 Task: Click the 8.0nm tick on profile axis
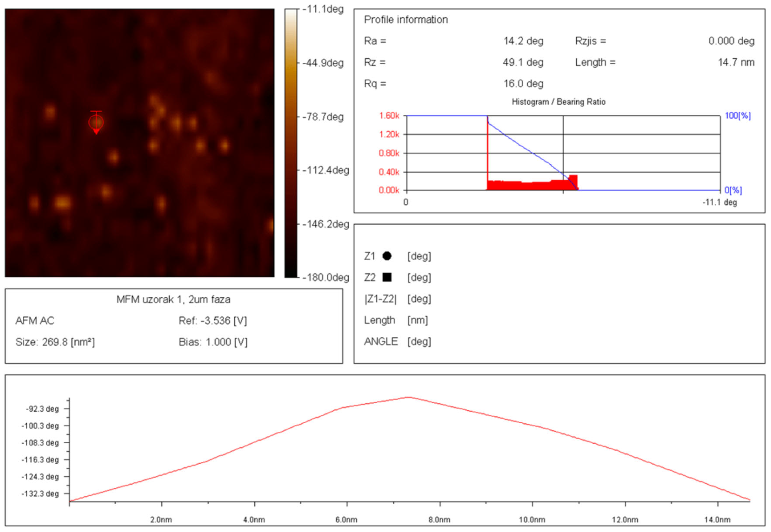(x=439, y=520)
